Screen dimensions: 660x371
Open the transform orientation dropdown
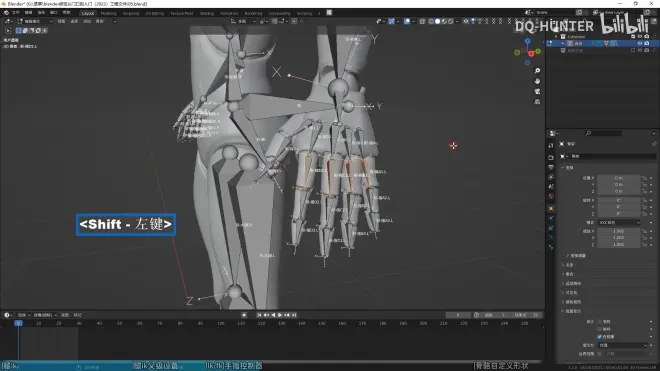click(242, 21)
